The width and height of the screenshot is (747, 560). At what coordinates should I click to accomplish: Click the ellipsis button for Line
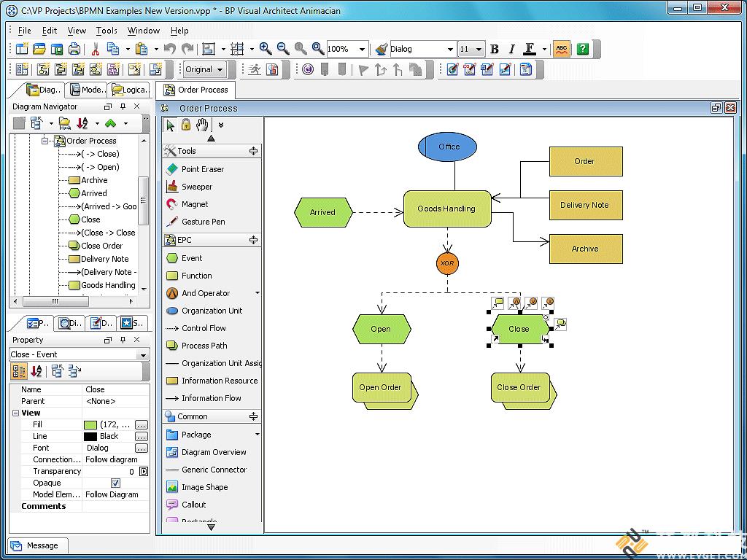pos(141,436)
